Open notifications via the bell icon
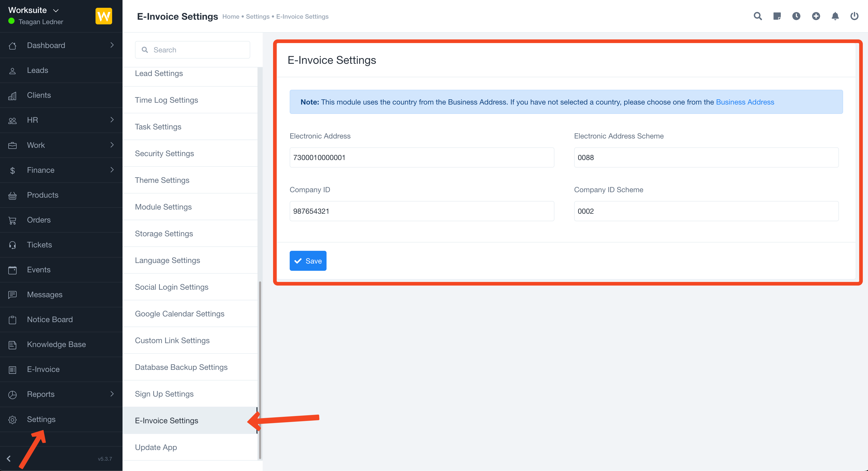The height and width of the screenshot is (471, 868). click(835, 16)
